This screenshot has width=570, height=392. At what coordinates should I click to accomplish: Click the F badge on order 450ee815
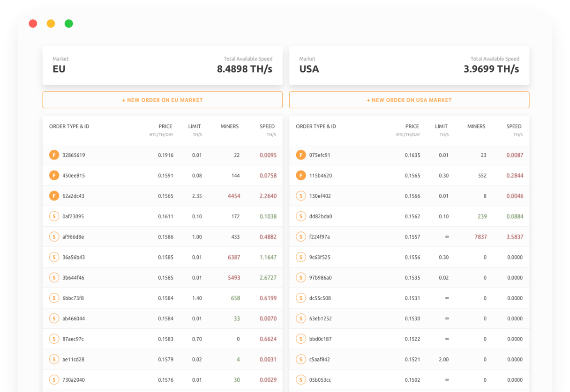click(54, 175)
